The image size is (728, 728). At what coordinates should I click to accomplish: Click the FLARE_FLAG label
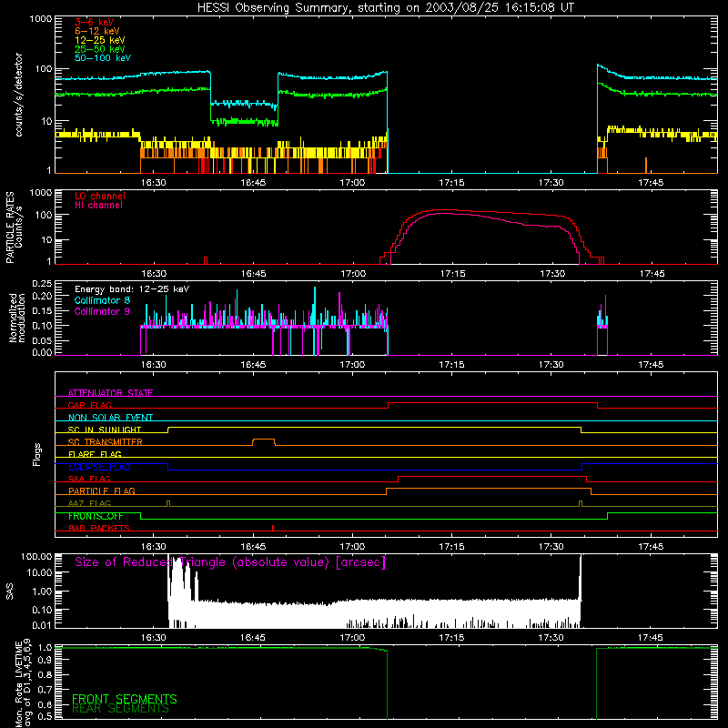coord(95,454)
